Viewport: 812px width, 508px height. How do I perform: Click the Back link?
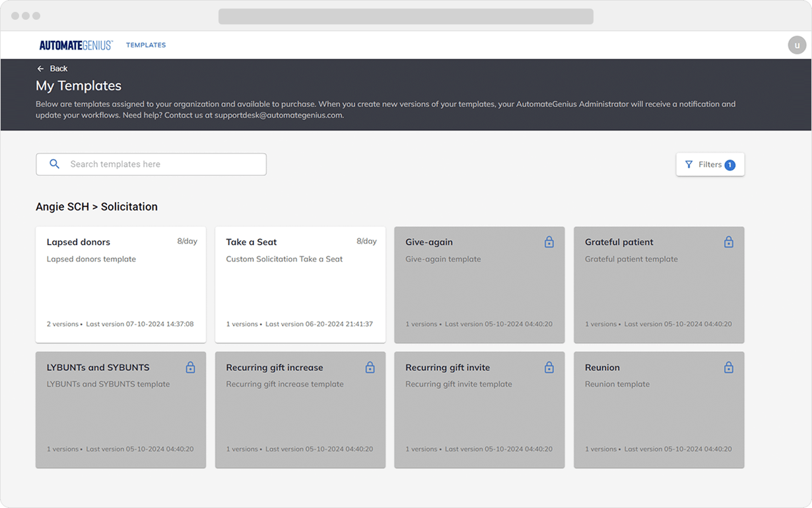pyautogui.click(x=59, y=69)
